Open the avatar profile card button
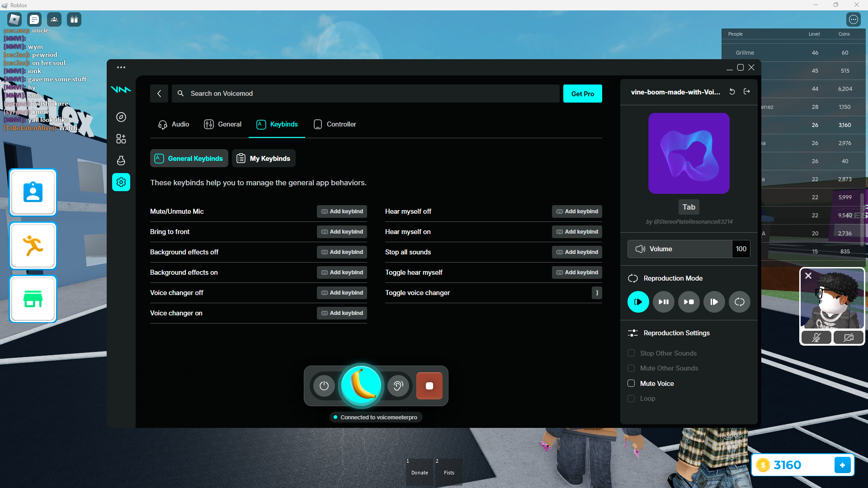 click(33, 192)
